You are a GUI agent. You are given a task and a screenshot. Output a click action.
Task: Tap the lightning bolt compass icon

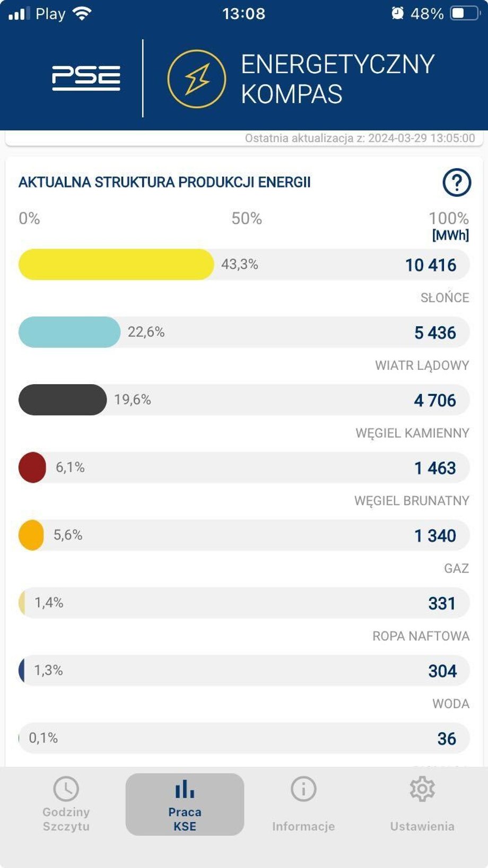coord(196,79)
